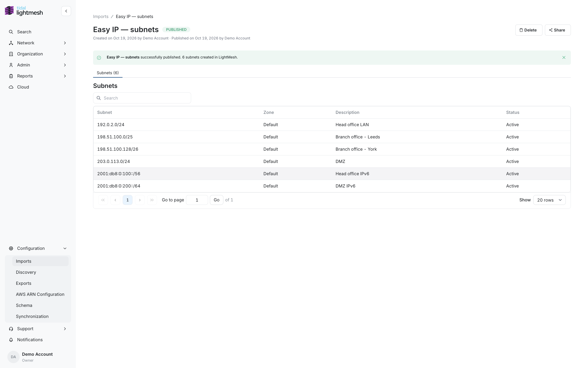
Task: Click the Reports clipboard icon
Action: [11, 76]
